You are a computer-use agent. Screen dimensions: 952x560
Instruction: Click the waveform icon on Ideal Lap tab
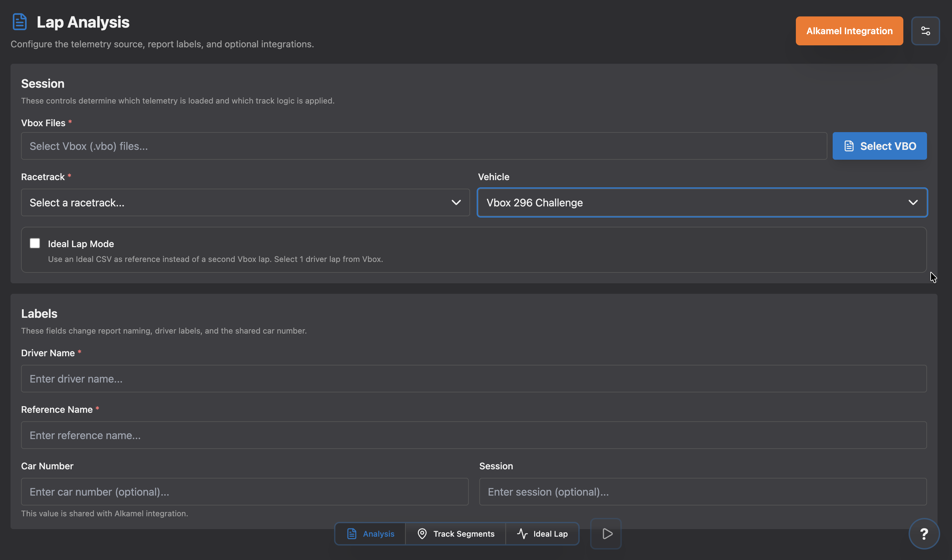522,534
